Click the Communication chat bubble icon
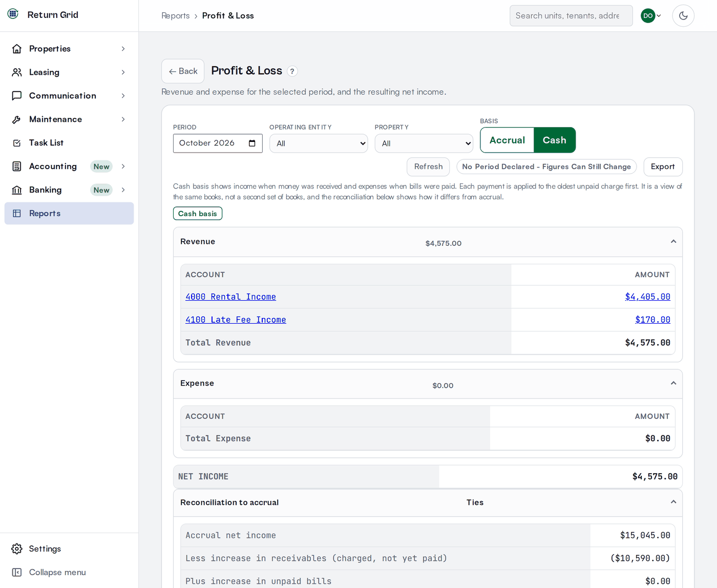The image size is (717, 588). [17, 96]
